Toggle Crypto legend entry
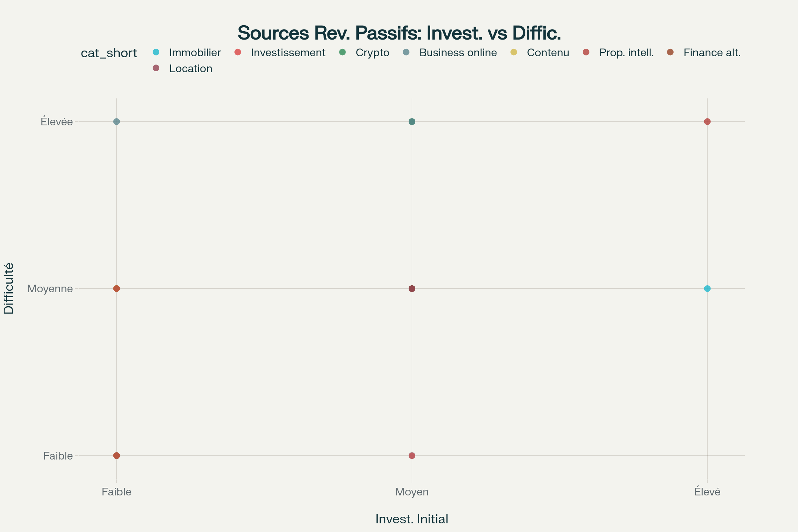Image resolution: width=798 pixels, height=532 pixels. click(x=372, y=53)
